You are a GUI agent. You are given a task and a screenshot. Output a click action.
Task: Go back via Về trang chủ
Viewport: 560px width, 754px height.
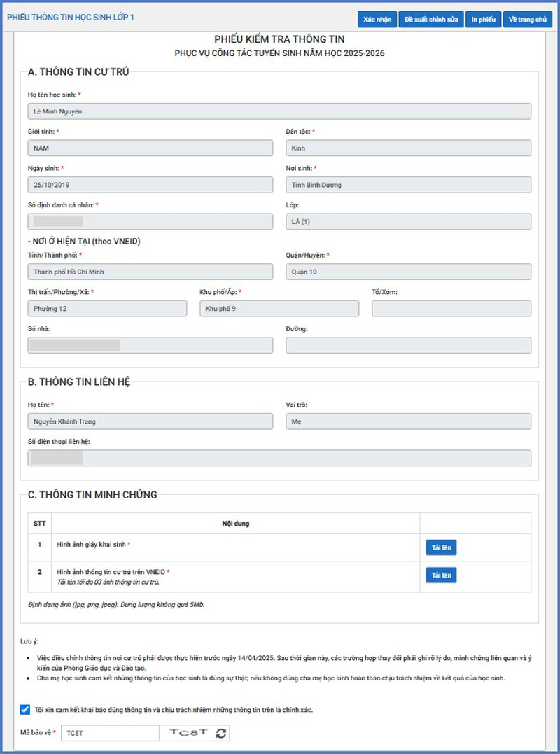pyautogui.click(x=527, y=19)
